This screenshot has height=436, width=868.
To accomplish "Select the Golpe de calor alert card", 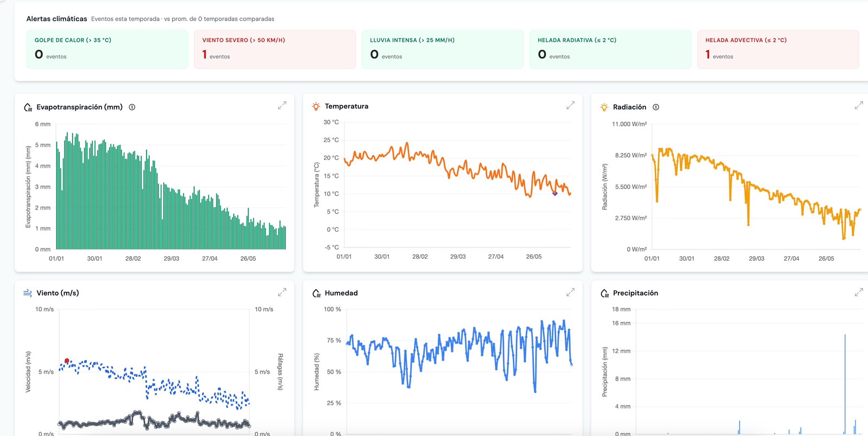I will click(x=107, y=49).
